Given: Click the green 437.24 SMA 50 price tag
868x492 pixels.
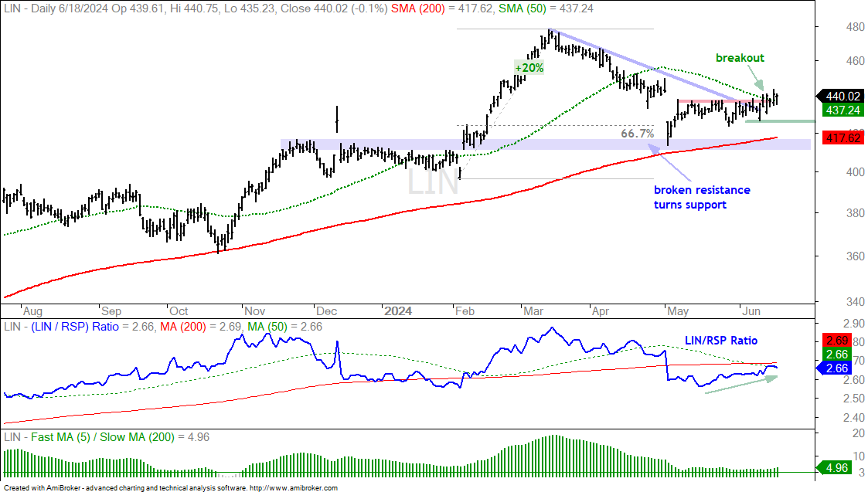Looking at the screenshot, I should [x=842, y=110].
